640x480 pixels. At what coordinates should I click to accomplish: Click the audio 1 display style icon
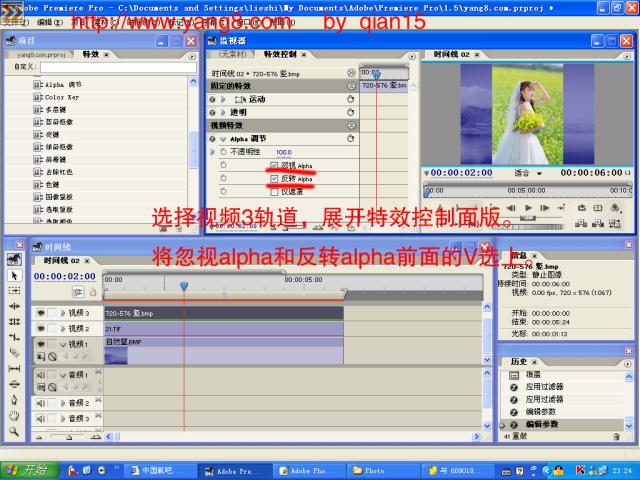41,387
